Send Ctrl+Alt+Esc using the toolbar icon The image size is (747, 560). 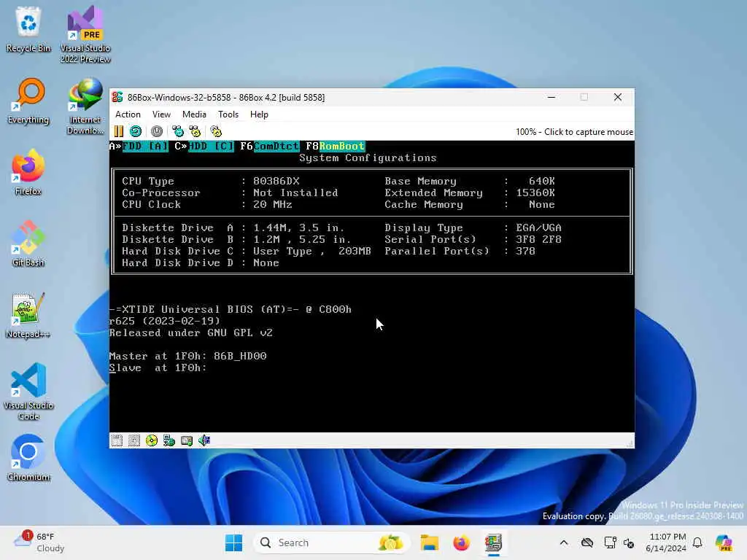(x=195, y=131)
